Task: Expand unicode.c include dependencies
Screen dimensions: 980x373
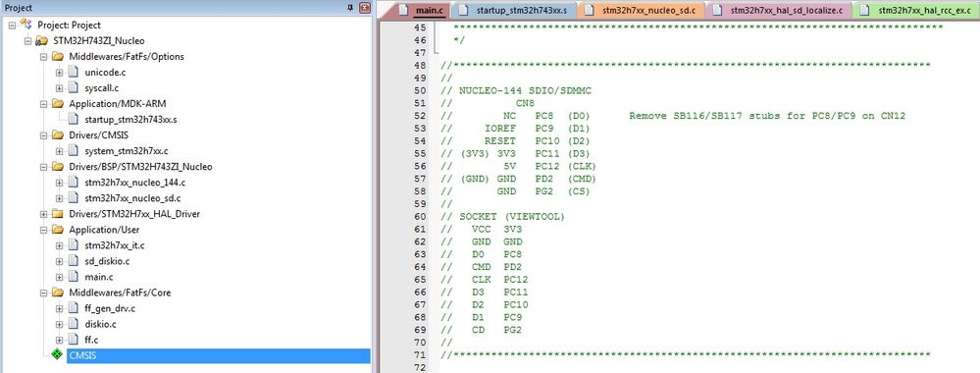Action: point(60,72)
